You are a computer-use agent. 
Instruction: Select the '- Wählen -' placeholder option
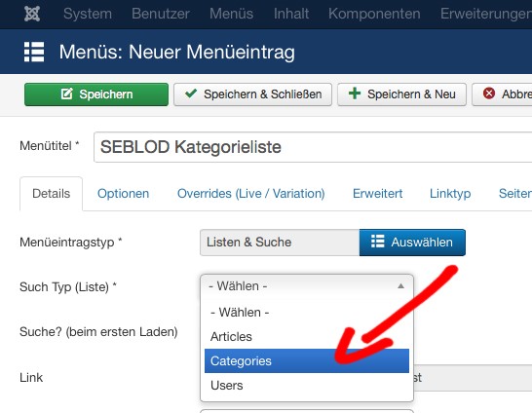pos(307,313)
